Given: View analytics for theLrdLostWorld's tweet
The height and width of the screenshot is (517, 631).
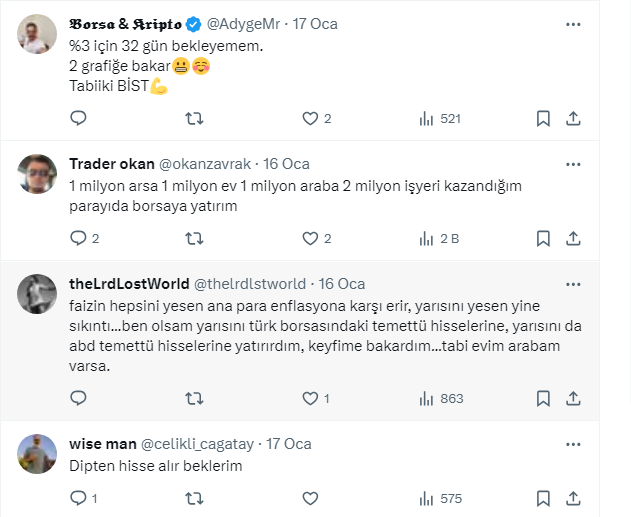Looking at the screenshot, I should (x=439, y=398).
